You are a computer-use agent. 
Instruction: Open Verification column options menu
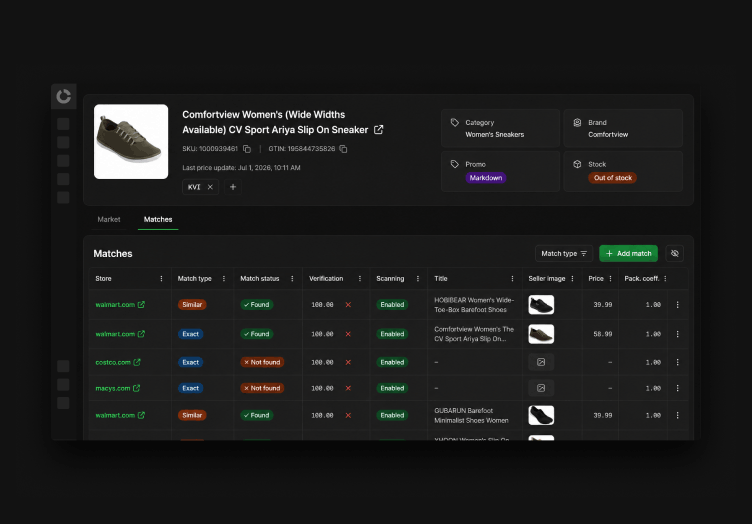pyautogui.click(x=360, y=279)
